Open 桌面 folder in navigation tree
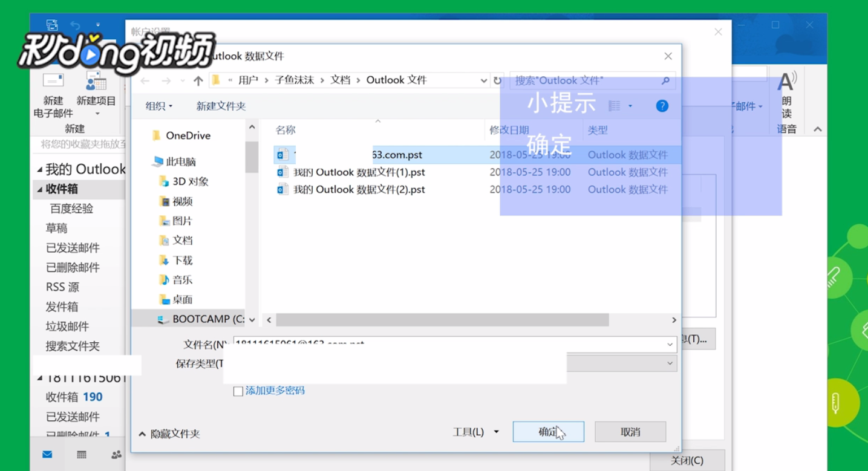The image size is (868, 471). tap(182, 299)
